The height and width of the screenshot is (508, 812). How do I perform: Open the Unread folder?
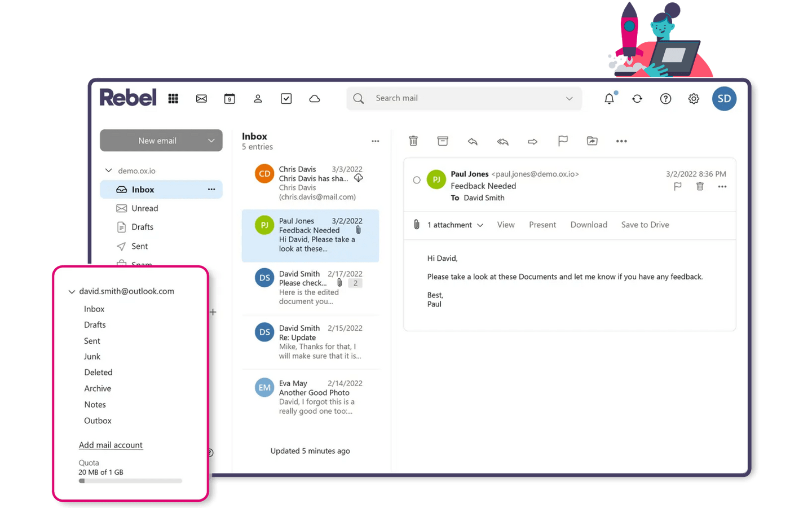145,208
